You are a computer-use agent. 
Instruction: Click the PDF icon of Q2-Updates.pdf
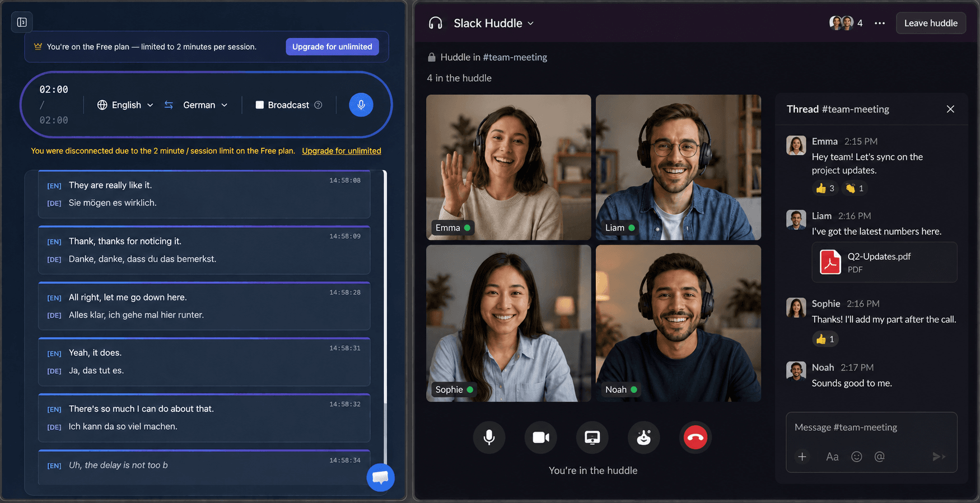point(830,262)
